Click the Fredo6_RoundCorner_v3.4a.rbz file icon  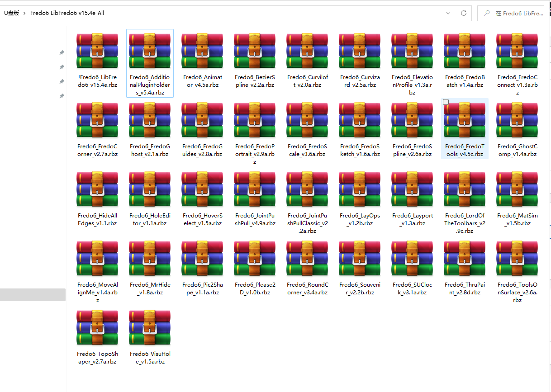tap(307, 258)
